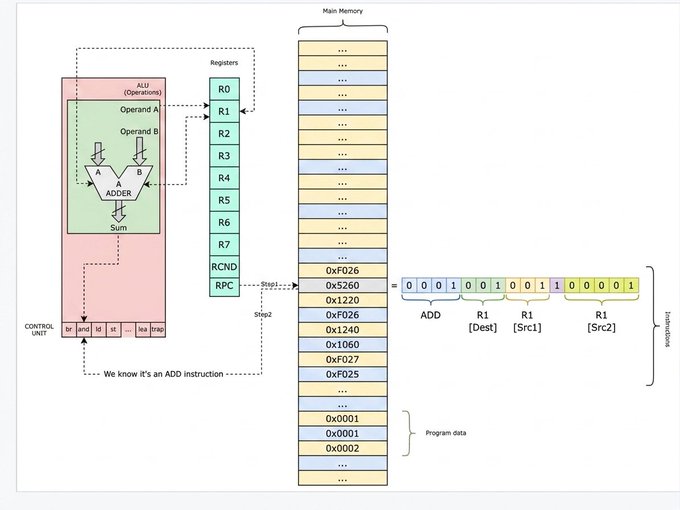Select the RCND register box
680x510 pixels.
[224, 267]
